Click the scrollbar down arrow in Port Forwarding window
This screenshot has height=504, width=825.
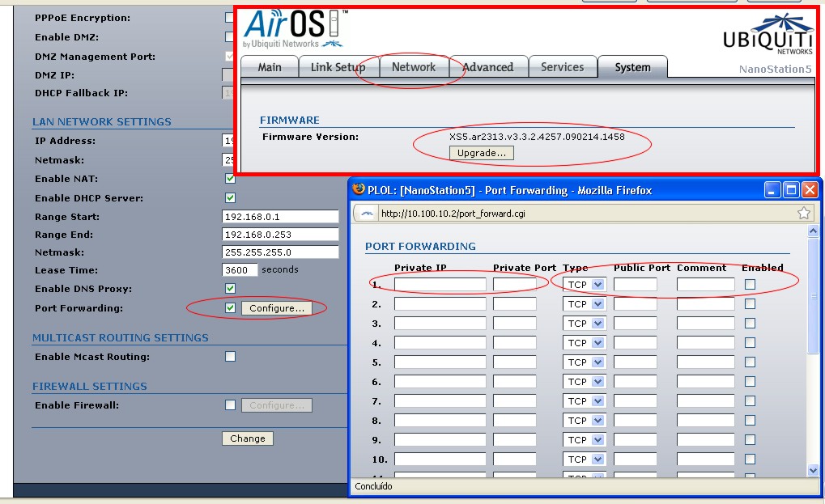(813, 471)
